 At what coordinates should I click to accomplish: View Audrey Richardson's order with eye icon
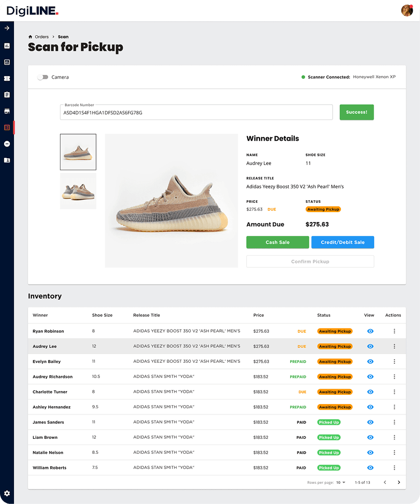(370, 376)
